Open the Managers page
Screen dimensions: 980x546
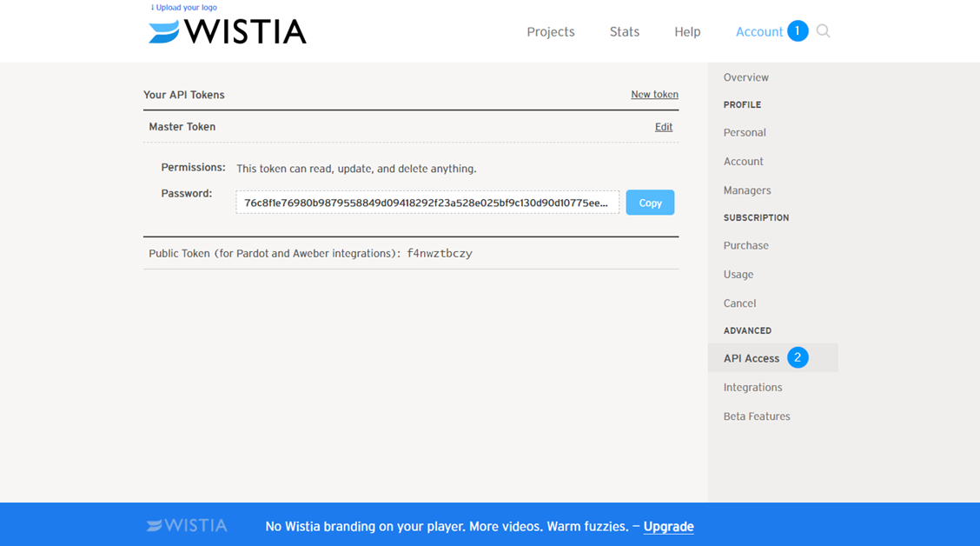click(747, 190)
